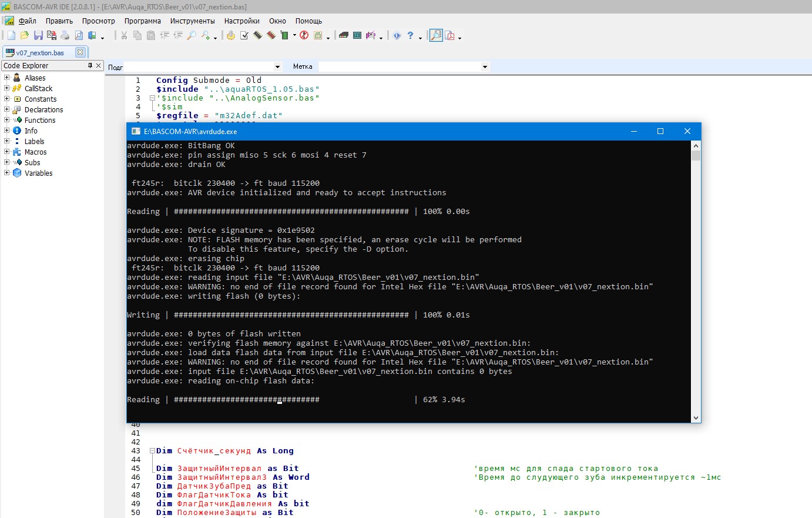The width and height of the screenshot is (812, 518).
Task: Expand the Subs tree node
Action: [6, 162]
